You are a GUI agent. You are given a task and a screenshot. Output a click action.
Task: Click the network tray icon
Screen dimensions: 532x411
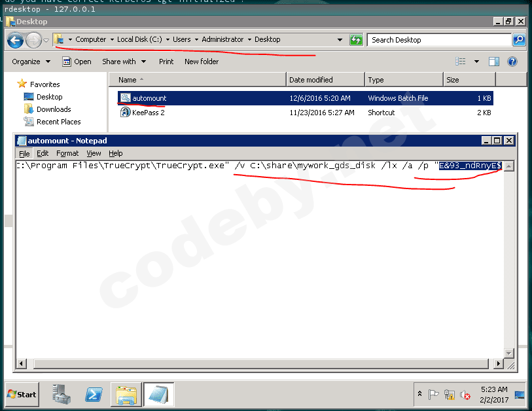pos(449,395)
